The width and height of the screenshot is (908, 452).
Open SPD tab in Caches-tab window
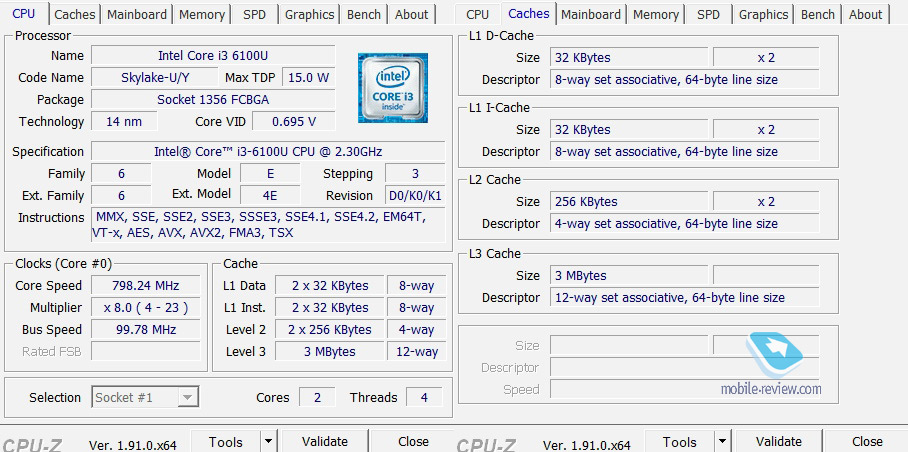pos(708,14)
